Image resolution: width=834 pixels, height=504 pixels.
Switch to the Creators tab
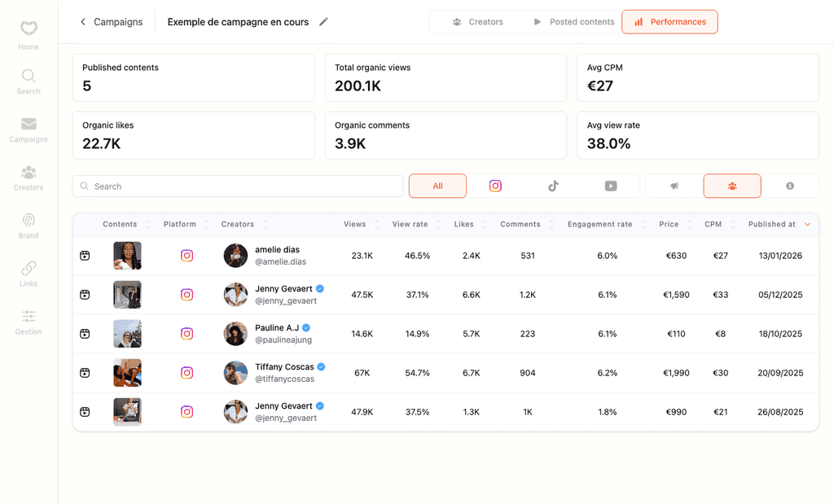[x=477, y=22]
